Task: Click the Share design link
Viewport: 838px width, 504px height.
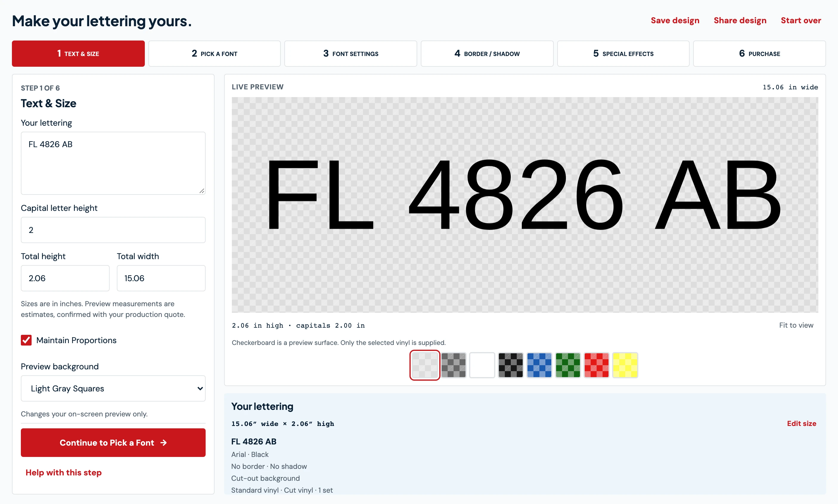Action: point(740,20)
